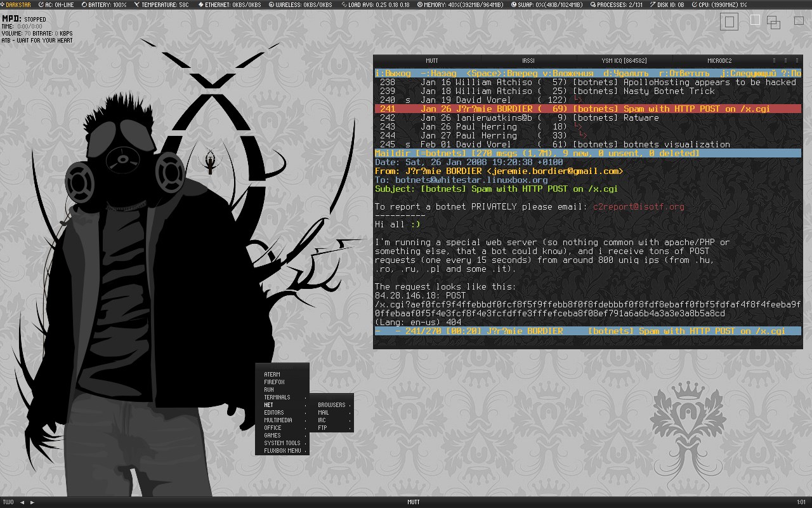The height and width of the screenshot is (508, 812).
Task: Switch to the IRSSI window tab
Action: point(528,61)
